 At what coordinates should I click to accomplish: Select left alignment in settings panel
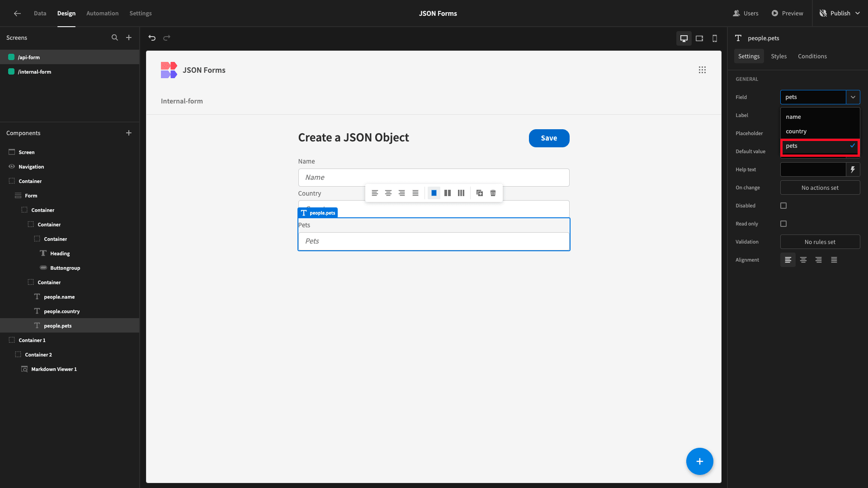tap(788, 260)
